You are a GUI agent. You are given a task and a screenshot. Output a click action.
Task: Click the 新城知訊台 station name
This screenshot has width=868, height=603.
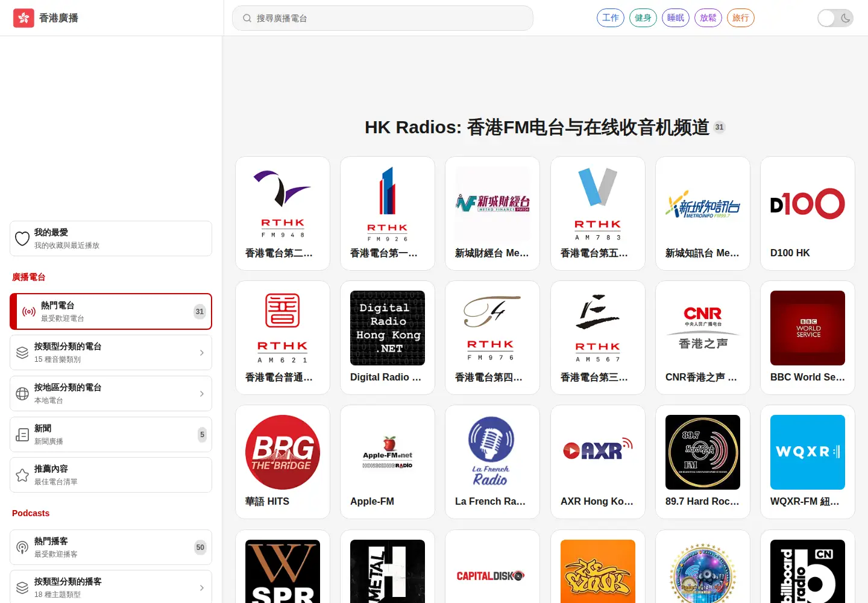pos(702,253)
